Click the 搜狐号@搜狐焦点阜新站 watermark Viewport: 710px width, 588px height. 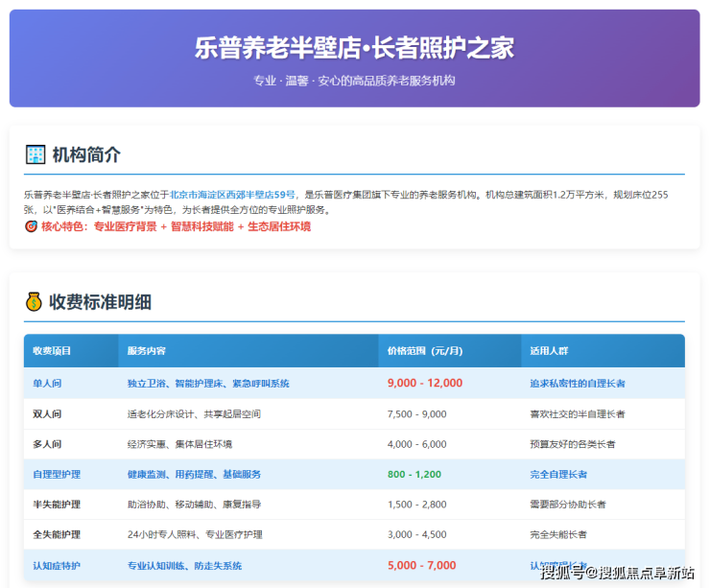(x=617, y=573)
